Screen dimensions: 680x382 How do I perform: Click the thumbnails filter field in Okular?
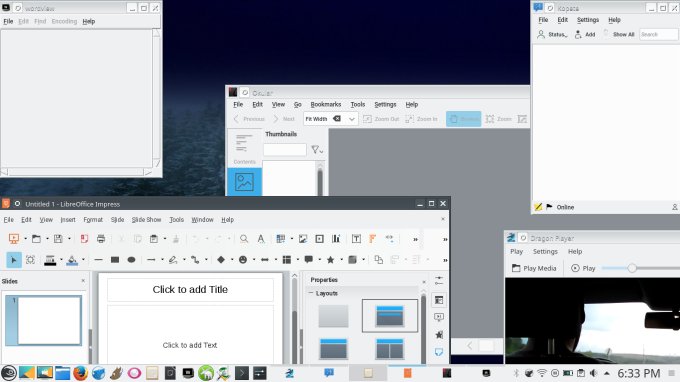[x=284, y=150]
